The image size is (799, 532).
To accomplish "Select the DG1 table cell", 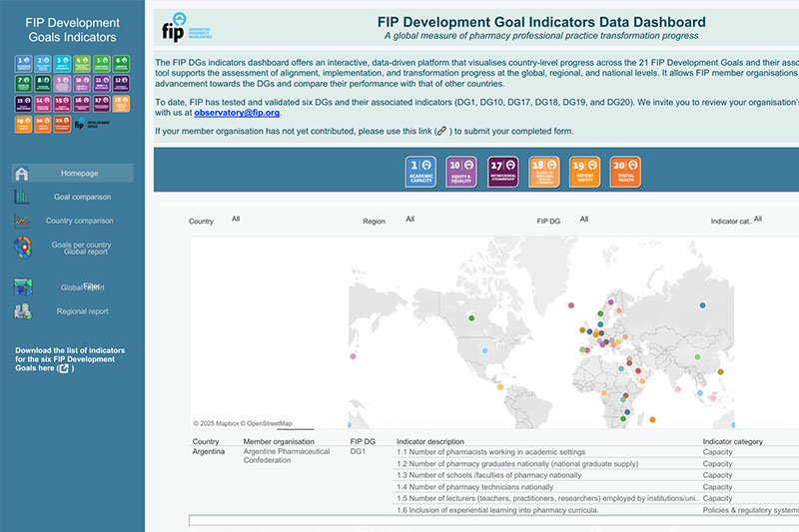I will coord(358,451).
